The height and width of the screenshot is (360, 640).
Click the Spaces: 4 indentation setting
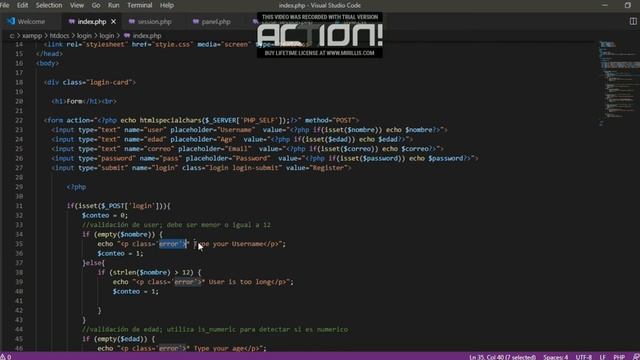555,357
